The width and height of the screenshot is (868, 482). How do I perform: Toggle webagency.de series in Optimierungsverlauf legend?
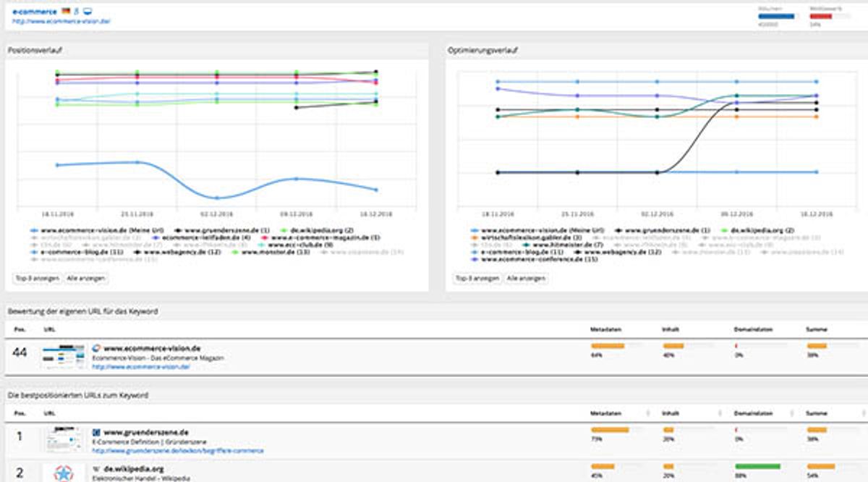619,252
